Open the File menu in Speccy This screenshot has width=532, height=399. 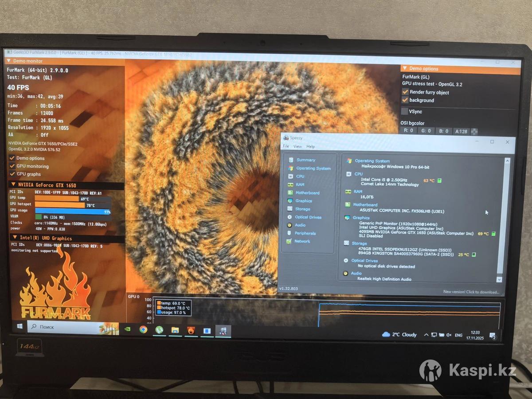pos(286,146)
